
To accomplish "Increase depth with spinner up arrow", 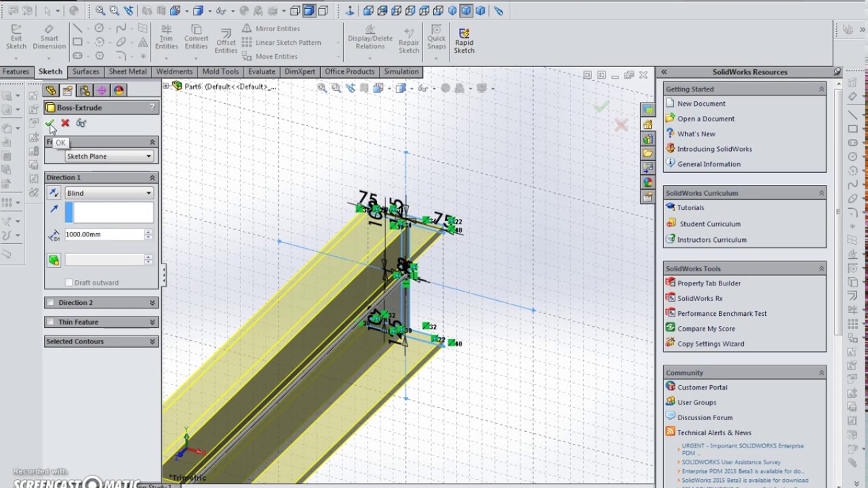I will point(149,232).
